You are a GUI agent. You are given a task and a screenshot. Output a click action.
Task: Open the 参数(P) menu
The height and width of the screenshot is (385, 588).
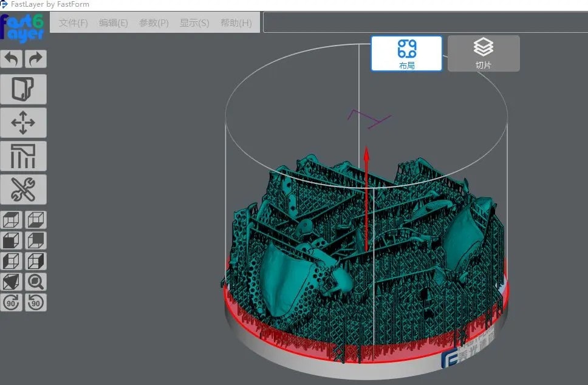154,23
